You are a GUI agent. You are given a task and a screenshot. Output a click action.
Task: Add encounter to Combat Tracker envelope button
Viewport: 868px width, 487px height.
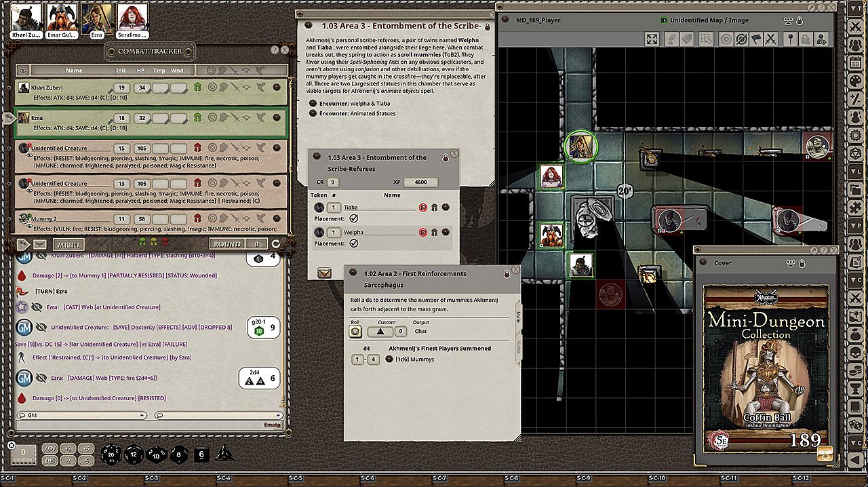click(x=325, y=273)
